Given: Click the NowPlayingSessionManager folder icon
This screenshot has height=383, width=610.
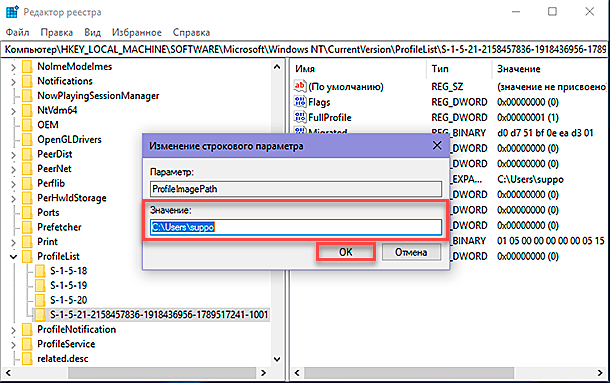Looking at the screenshot, I should click(27, 96).
